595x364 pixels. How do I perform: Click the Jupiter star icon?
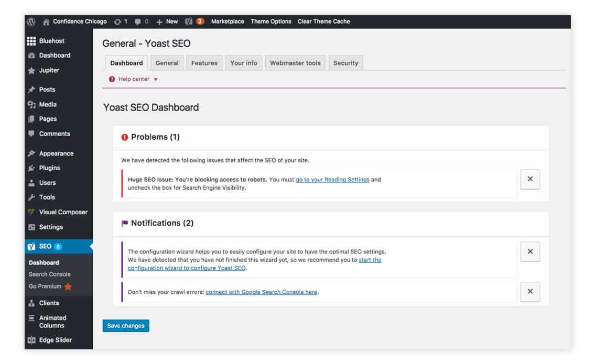tap(31, 71)
